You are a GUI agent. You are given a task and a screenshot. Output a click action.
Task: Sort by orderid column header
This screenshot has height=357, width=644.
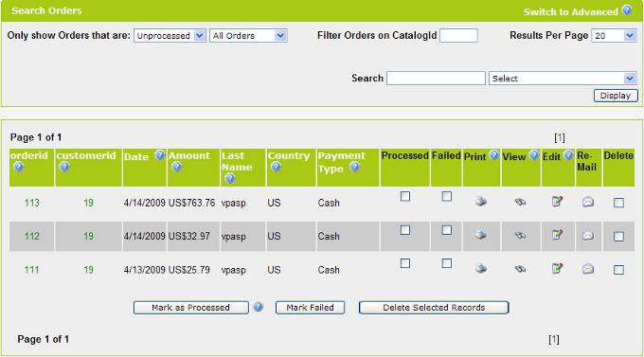pyautogui.click(x=29, y=155)
